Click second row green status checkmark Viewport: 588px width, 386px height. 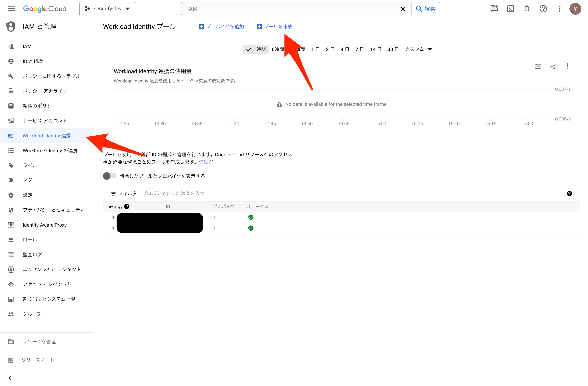click(251, 228)
